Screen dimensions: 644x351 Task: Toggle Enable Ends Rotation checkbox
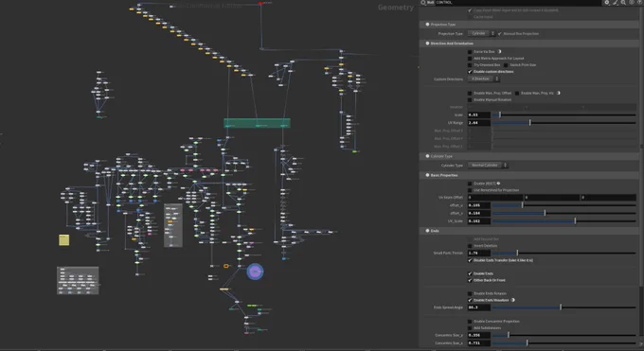click(470, 293)
